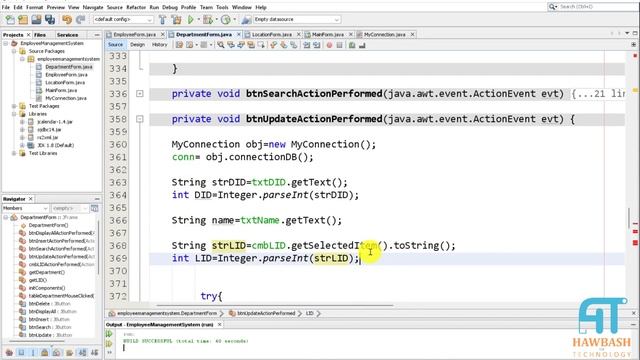
Task: Open the Debug menu
Action: [170, 7]
